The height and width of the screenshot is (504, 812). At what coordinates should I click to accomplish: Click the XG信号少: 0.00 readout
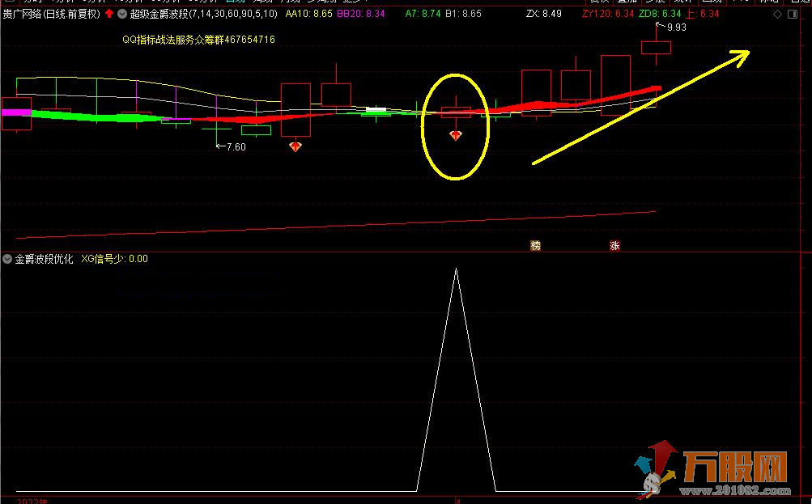click(x=114, y=259)
